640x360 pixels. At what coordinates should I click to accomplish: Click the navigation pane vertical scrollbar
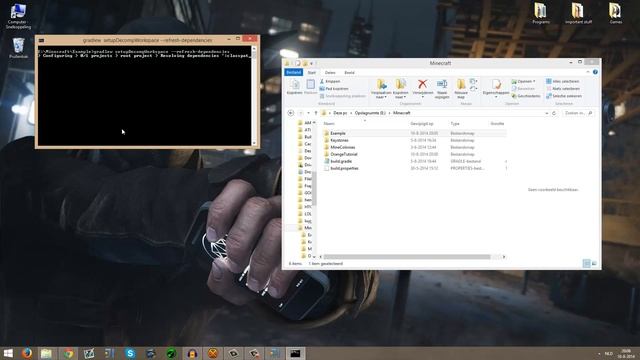coord(314,188)
